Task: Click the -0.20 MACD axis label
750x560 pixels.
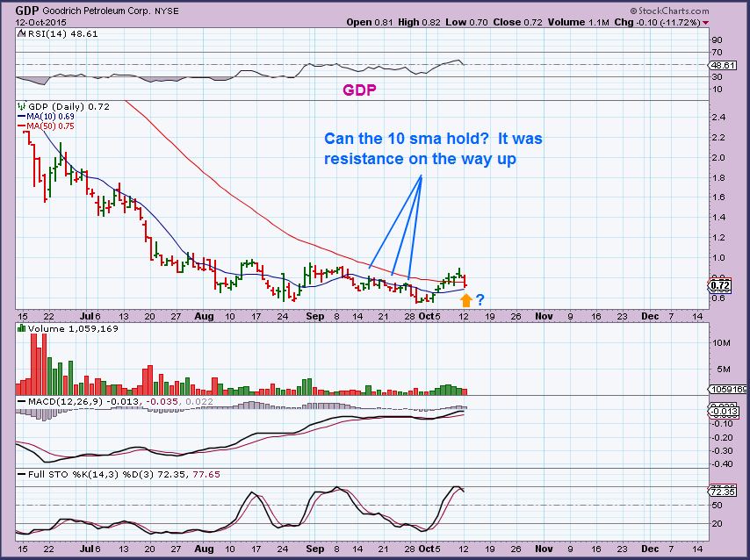Action: click(x=722, y=438)
